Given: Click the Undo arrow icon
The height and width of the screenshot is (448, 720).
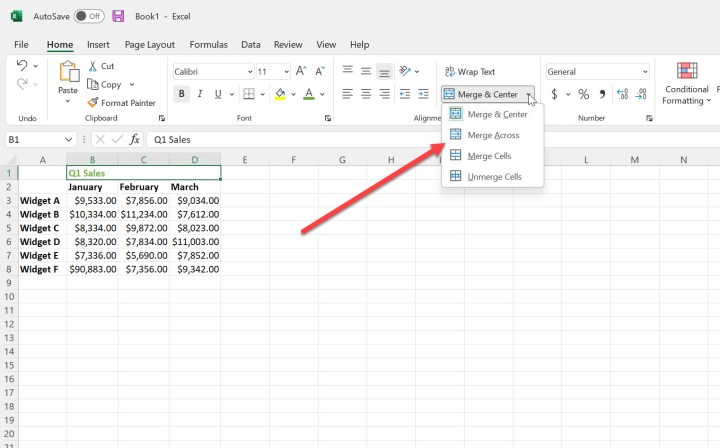Looking at the screenshot, I should click(22, 66).
